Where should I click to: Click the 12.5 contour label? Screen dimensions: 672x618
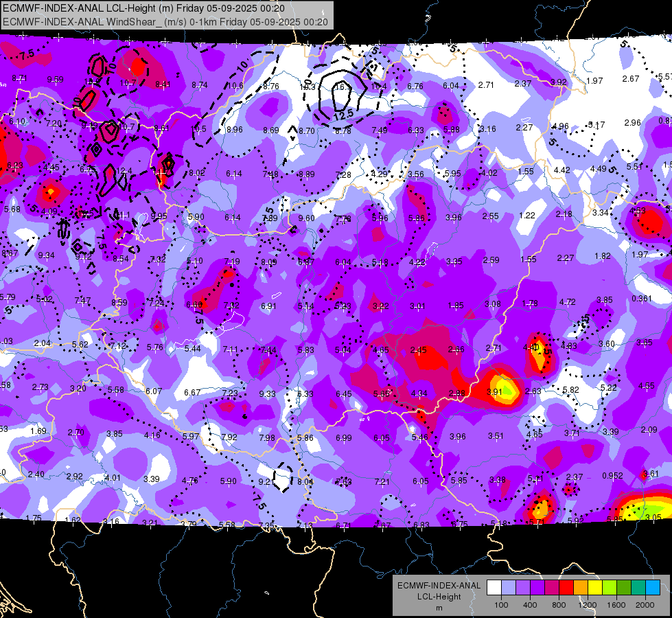click(x=343, y=115)
